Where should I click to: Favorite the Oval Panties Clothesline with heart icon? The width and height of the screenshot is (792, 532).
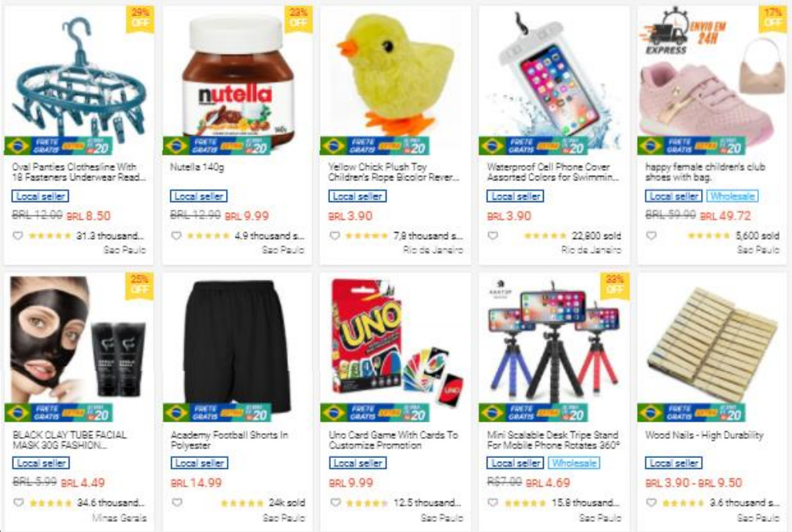coord(18,235)
